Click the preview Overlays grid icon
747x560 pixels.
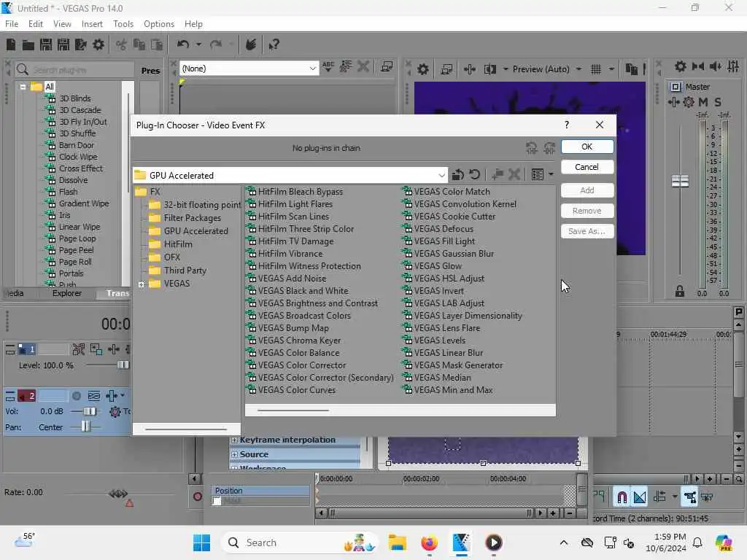595,69
